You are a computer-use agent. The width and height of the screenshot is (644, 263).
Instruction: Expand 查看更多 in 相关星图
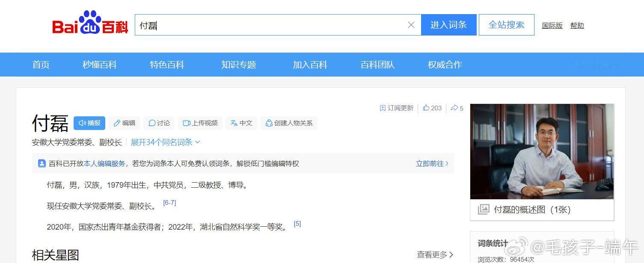pyautogui.click(x=435, y=254)
